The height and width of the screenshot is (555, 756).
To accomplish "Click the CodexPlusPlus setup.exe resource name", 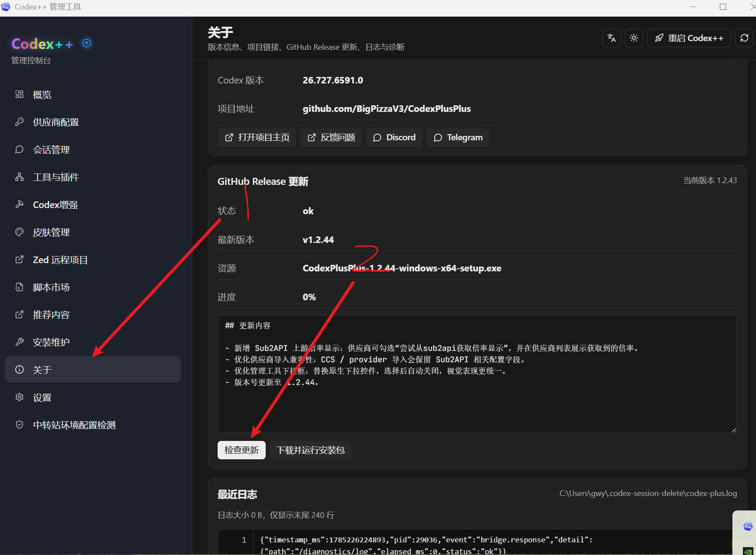I will [x=402, y=268].
